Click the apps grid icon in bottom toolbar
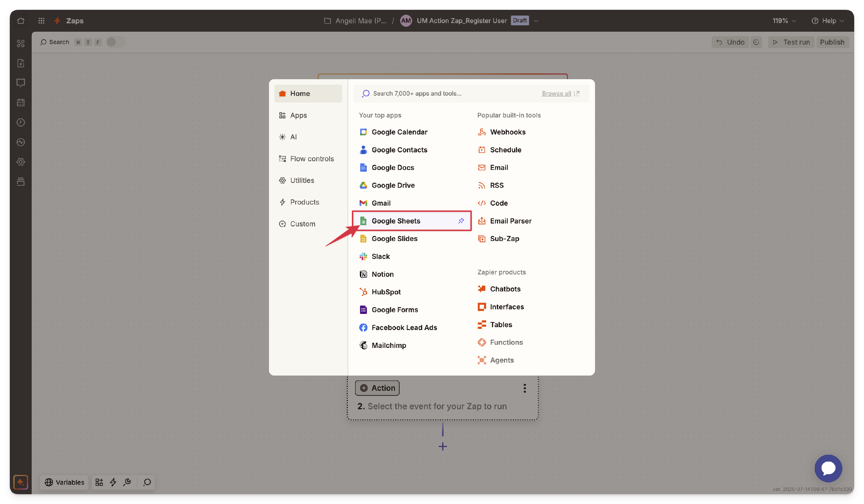 click(x=99, y=482)
